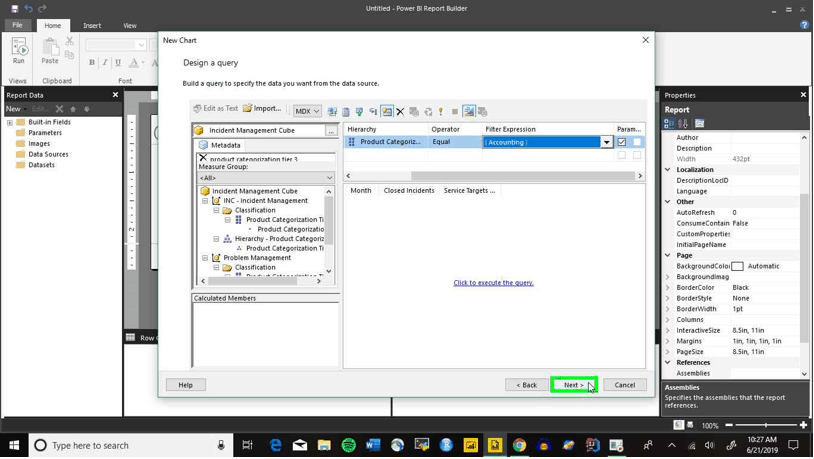The width and height of the screenshot is (814, 459).
Task: Click the Add Calculated Member toolbar icon
Action: click(346, 112)
